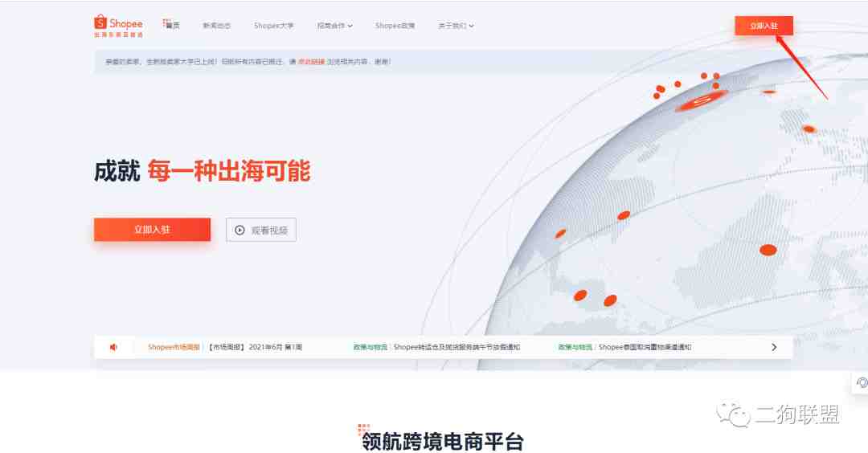Click headline text 每一种出海可能
The height and width of the screenshot is (453, 868).
(228, 171)
